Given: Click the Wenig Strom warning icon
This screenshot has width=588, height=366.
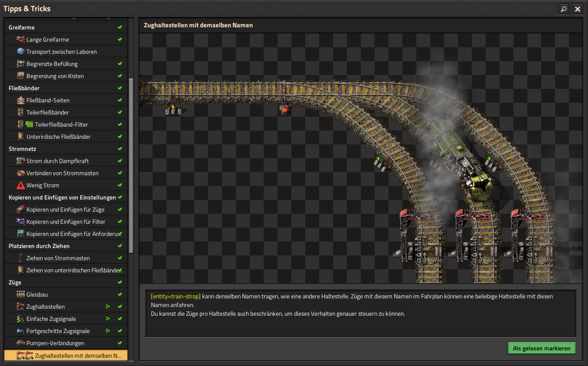Looking at the screenshot, I should pyautogui.click(x=21, y=185).
